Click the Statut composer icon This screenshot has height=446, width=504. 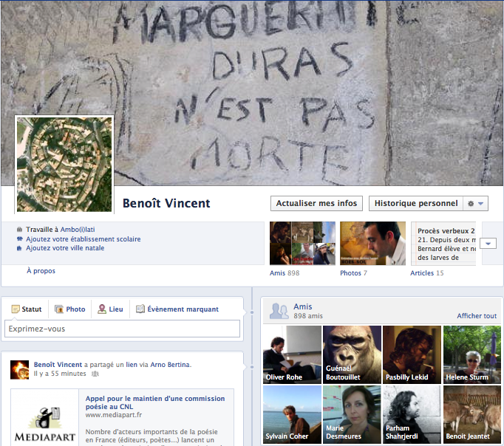[x=14, y=309]
